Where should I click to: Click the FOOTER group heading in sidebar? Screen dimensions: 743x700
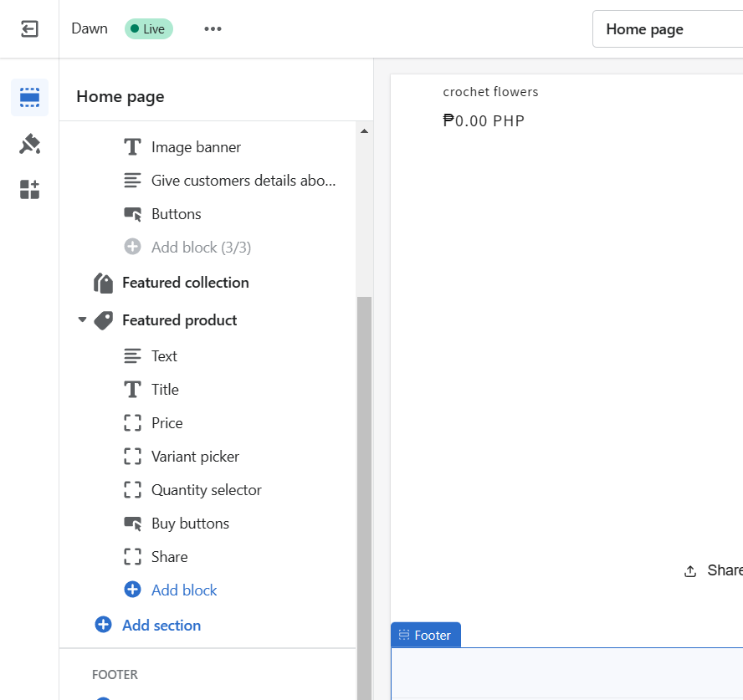[115, 674]
